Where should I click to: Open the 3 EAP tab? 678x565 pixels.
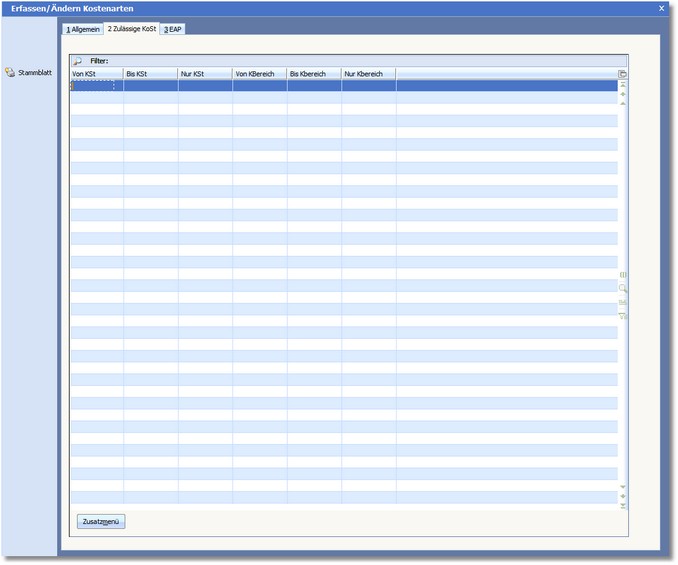pyautogui.click(x=173, y=29)
